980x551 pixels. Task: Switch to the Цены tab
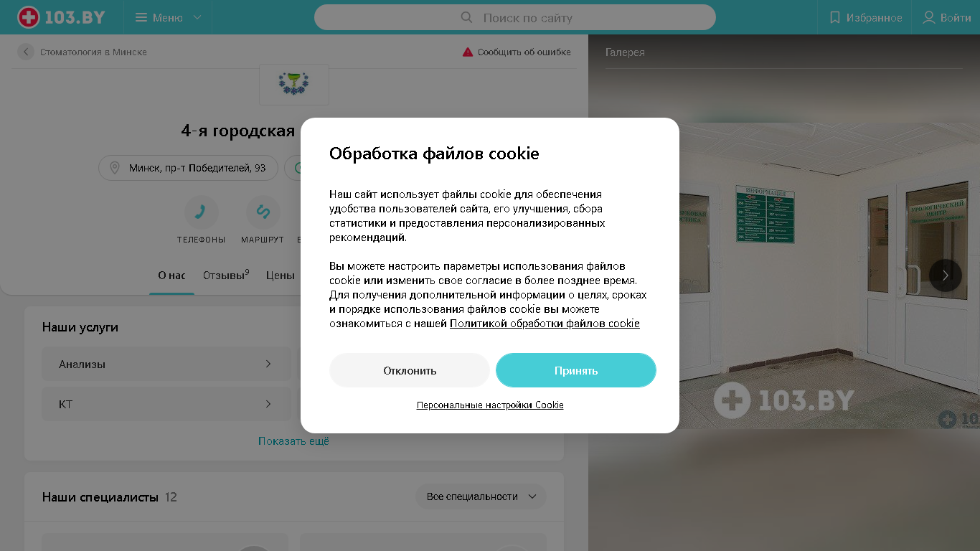281,275
